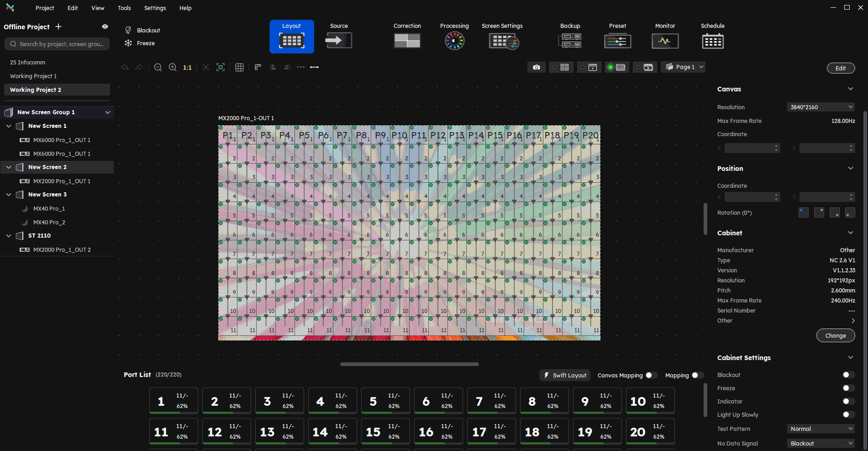Click the Change cabinet button
Screen dimensions: 868x451
tap(835, 335)
